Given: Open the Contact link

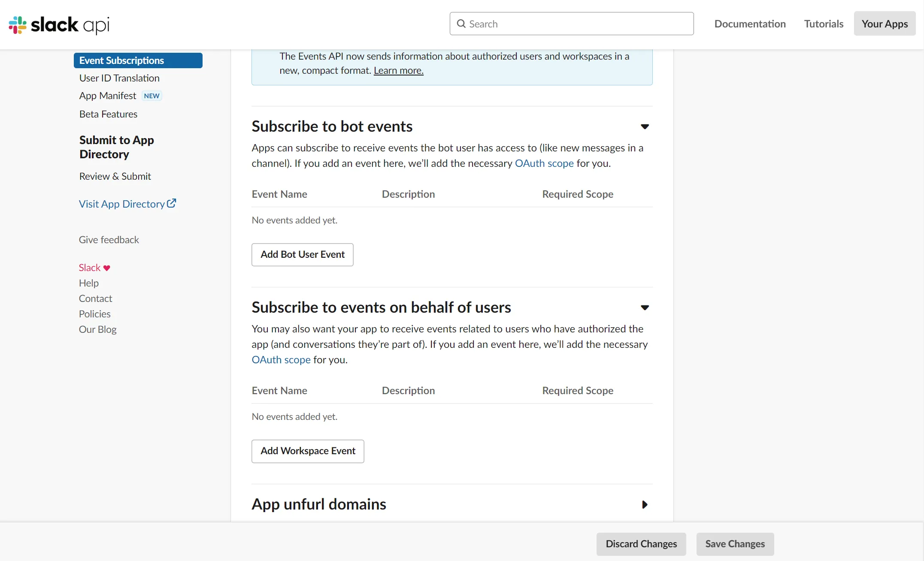Looking at the screenshot, I should tap(95, 299).
